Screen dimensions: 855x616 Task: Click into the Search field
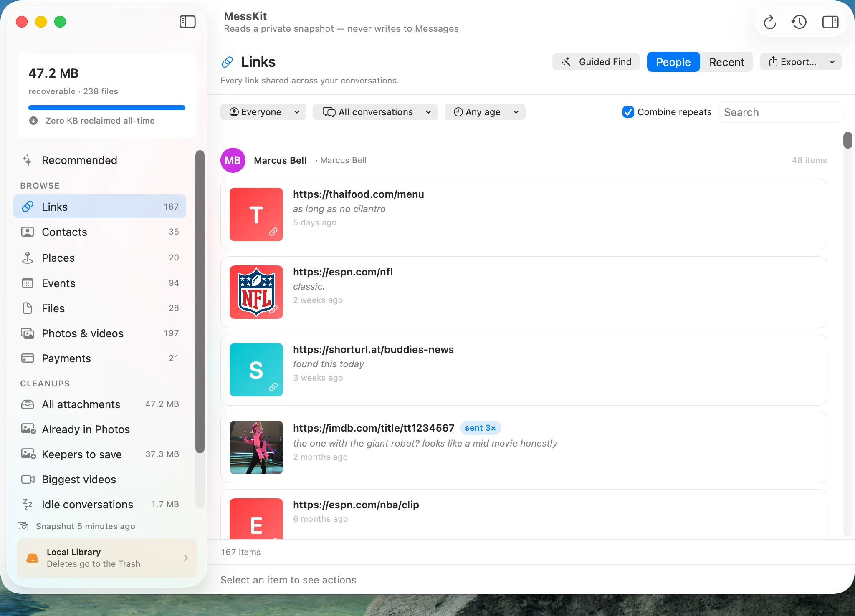[x=780, y=112]
